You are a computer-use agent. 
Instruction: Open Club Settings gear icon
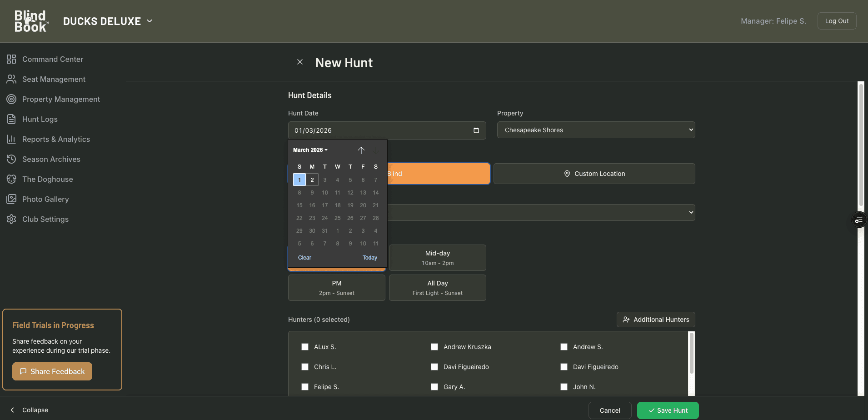[x=12, y=219]
